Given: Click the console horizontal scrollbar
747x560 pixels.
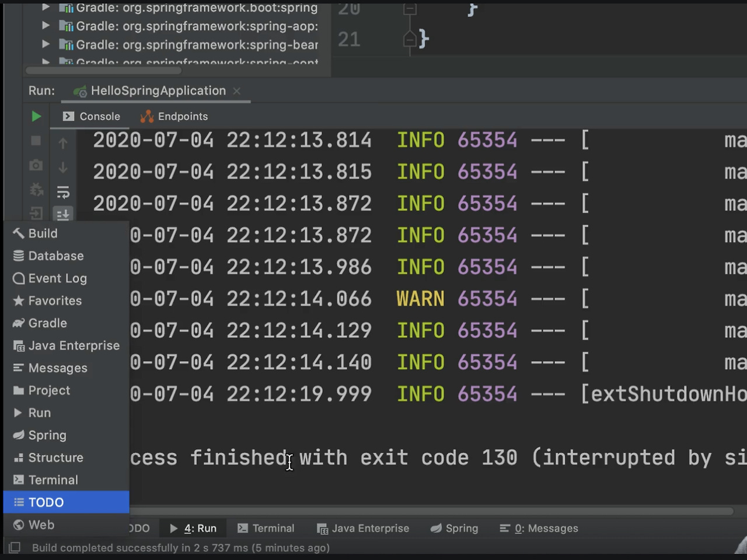Looking at the screenshot, I should pos(431,511).
